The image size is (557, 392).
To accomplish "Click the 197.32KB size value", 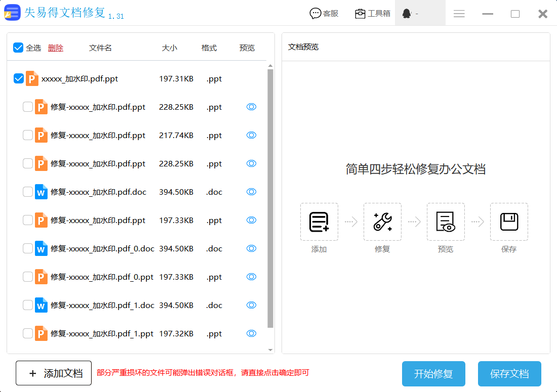I will pos(176,334).
